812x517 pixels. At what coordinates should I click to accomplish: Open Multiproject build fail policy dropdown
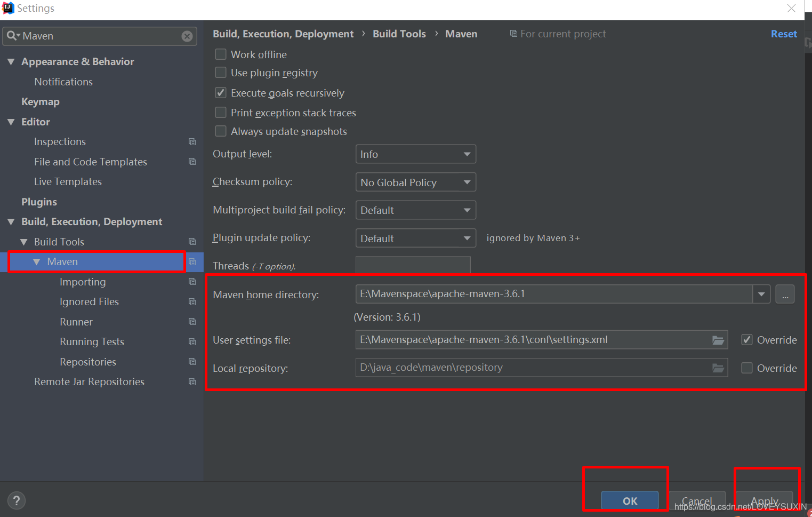[x=416, y=210]
